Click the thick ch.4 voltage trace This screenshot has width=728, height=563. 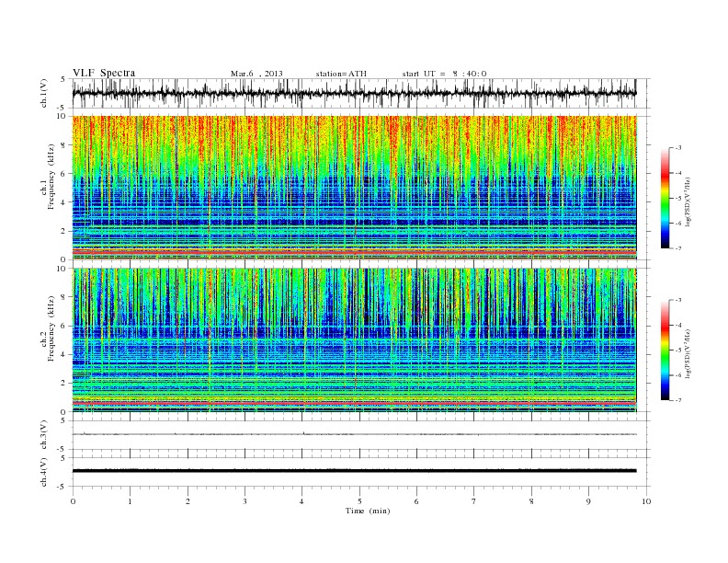pos(354,471)
